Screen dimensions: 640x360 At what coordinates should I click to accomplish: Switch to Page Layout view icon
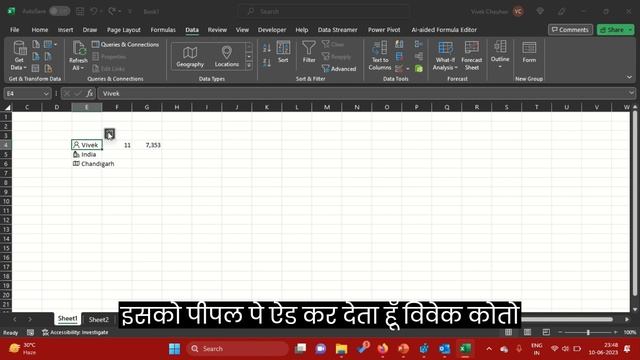point(527,332)
